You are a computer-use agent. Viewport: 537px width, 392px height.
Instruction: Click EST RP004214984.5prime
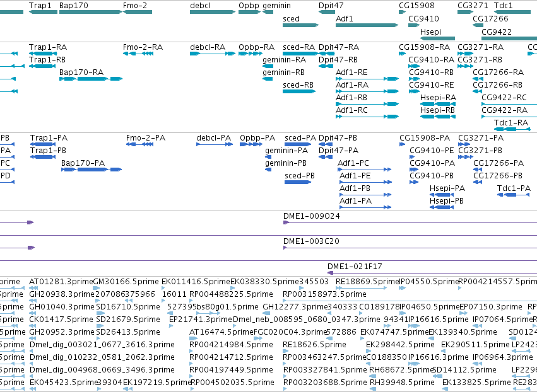(x=231, y=345)
